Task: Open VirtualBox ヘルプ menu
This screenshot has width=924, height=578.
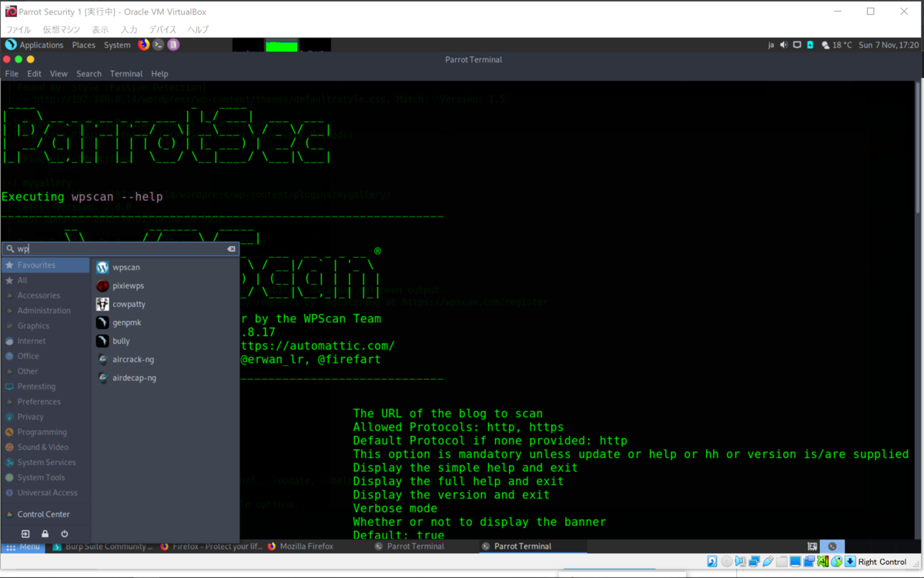Action: 199,29
